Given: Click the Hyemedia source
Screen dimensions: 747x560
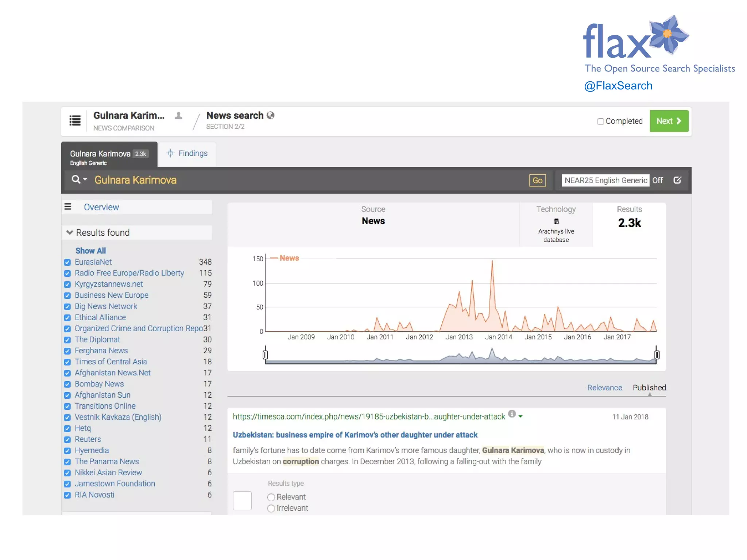Looking at the screenshot, I should coord(92,451).
